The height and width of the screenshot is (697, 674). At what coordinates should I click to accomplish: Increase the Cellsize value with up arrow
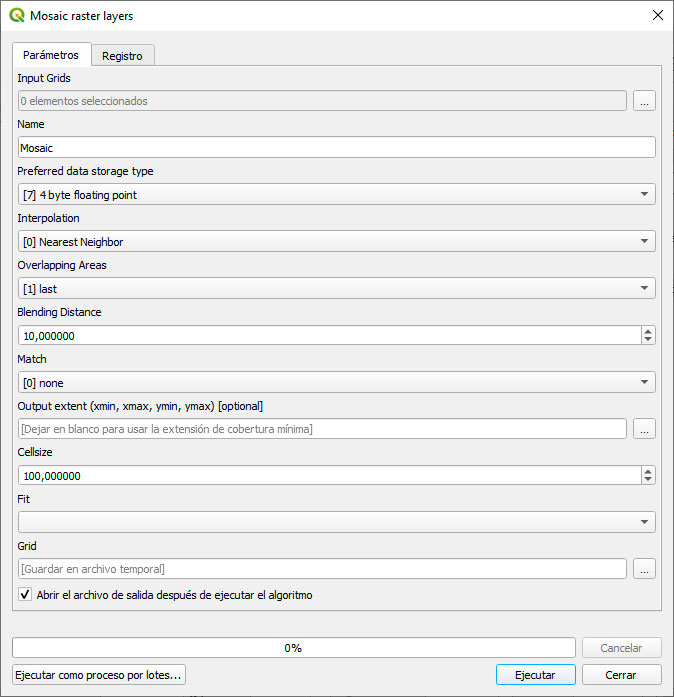pyautogui.click(x=648, y=471)
